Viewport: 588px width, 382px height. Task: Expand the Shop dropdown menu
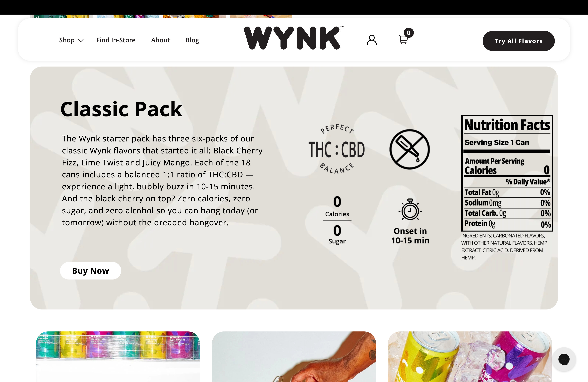(x=71, y=40)
